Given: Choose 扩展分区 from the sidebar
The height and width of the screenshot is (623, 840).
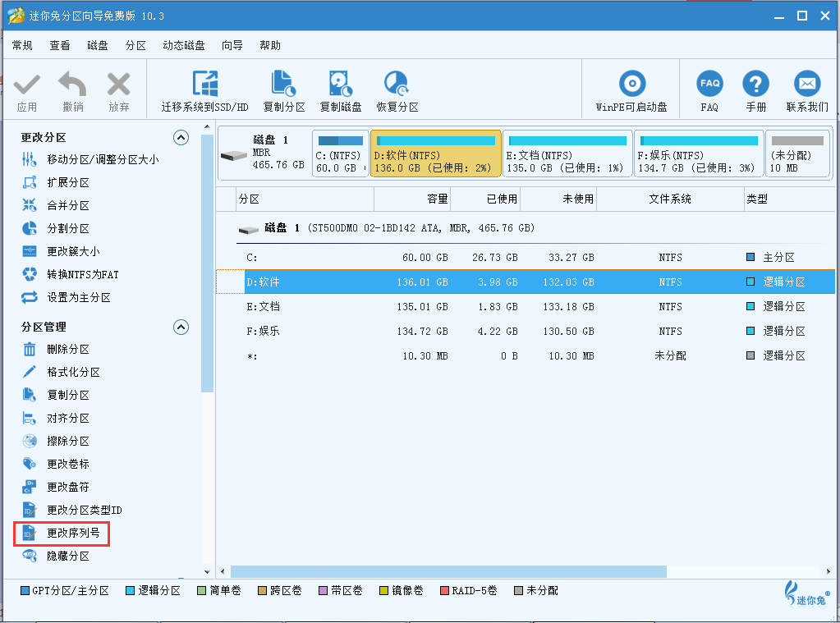Looking at the screenshot, I should click(x=55, y=183).
